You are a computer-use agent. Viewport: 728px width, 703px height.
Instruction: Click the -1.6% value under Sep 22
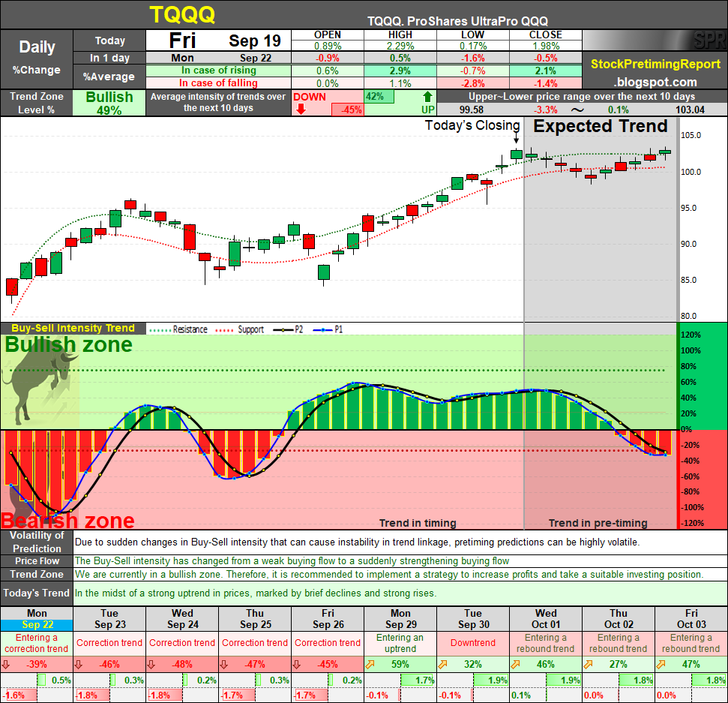[13, 695]
